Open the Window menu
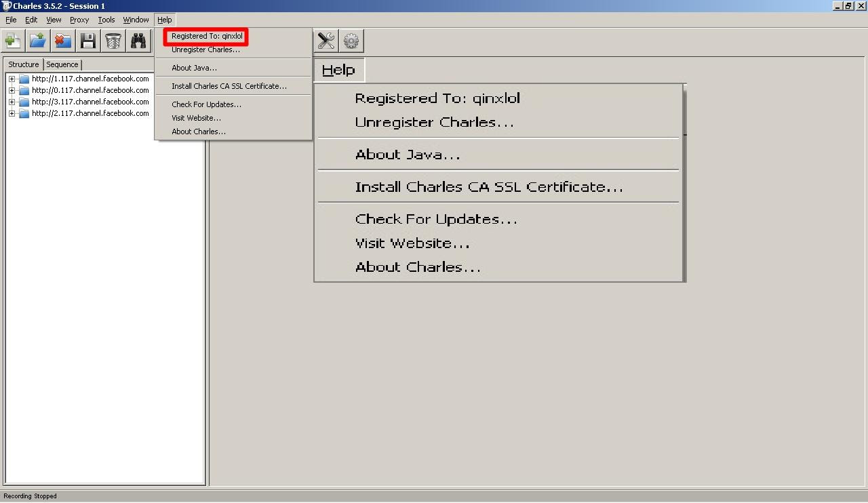The width and height of the screenshot is (868, 503). click(x=136, y=20)
